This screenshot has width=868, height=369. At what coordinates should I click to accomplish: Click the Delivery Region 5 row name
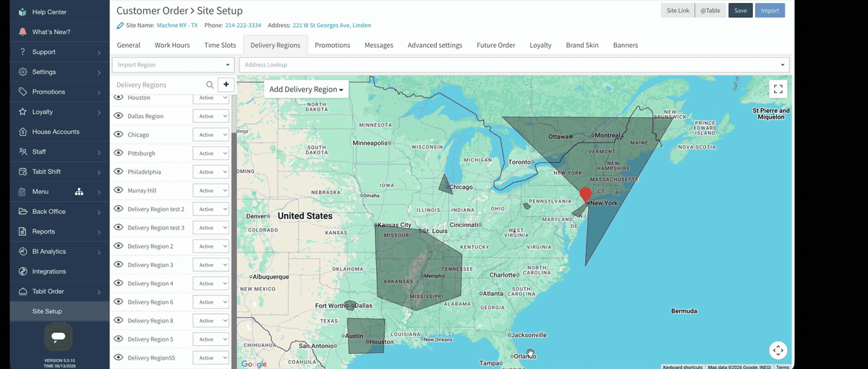(150, 339)
